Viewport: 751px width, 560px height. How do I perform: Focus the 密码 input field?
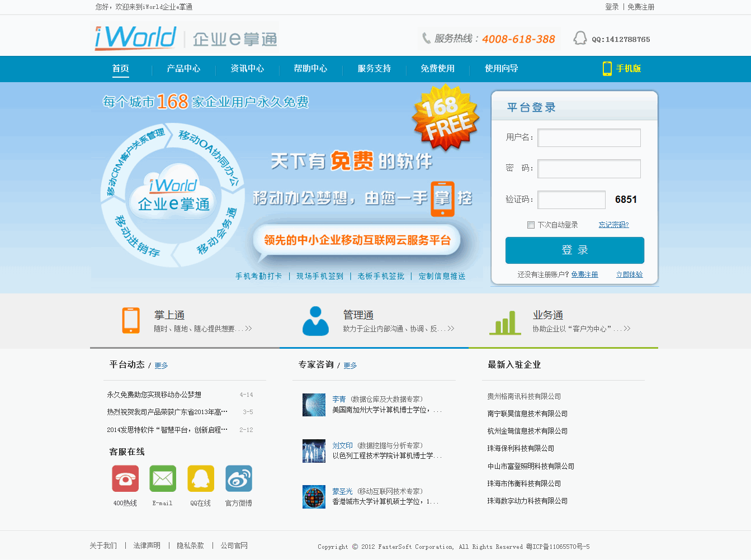[x=589, y=169]
